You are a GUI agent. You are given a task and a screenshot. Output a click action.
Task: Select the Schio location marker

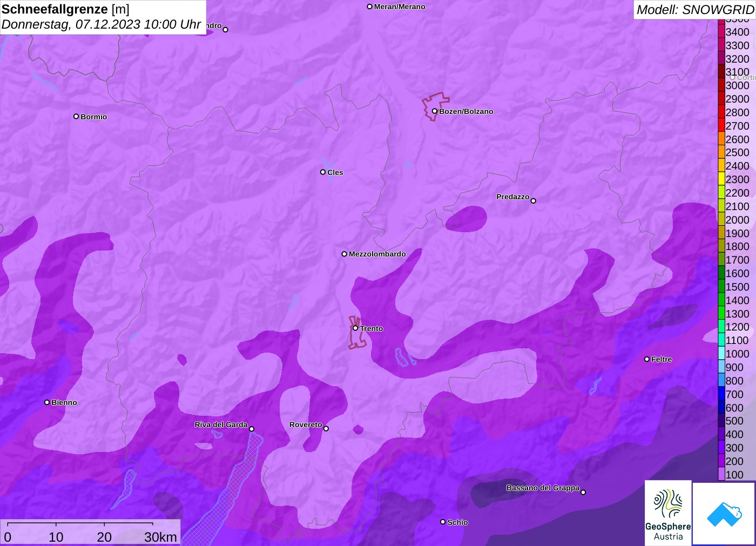pos(443,522)
